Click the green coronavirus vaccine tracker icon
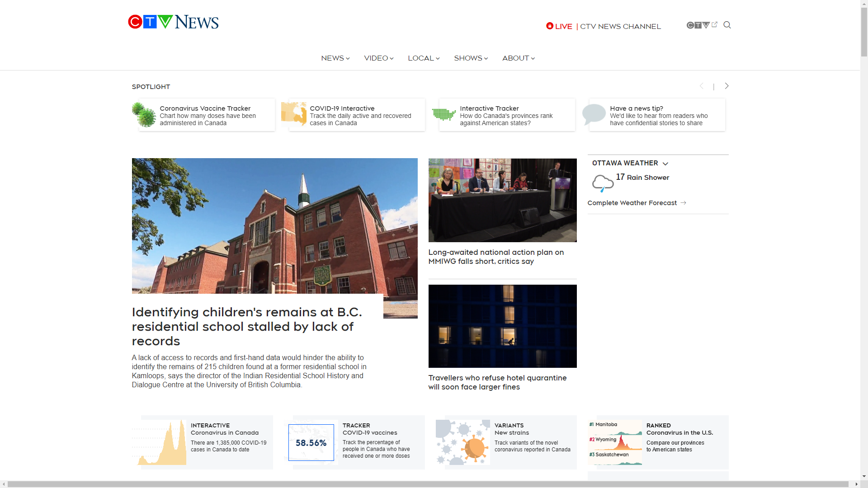868x488 pixels. pos(144,115)
